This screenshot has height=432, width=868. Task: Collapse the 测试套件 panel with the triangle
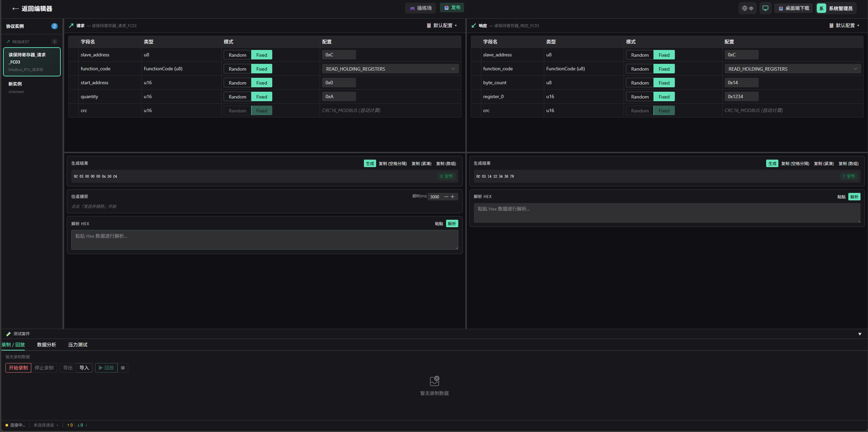[x=860, y=334]
